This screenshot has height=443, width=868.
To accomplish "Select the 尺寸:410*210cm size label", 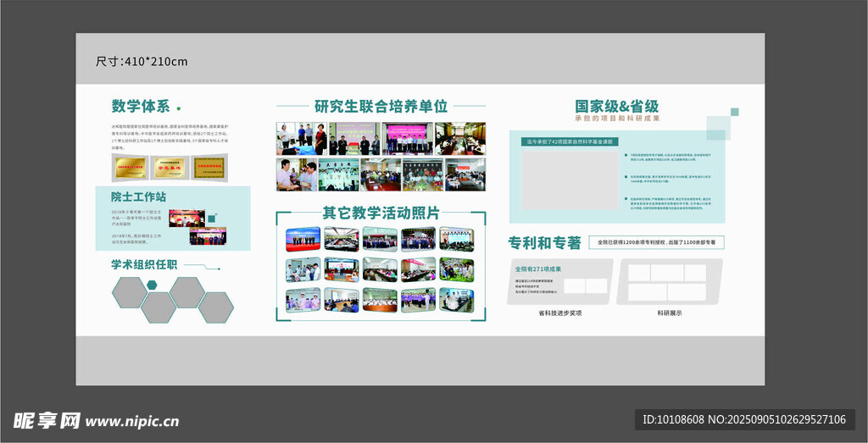I will pos(142,61).
